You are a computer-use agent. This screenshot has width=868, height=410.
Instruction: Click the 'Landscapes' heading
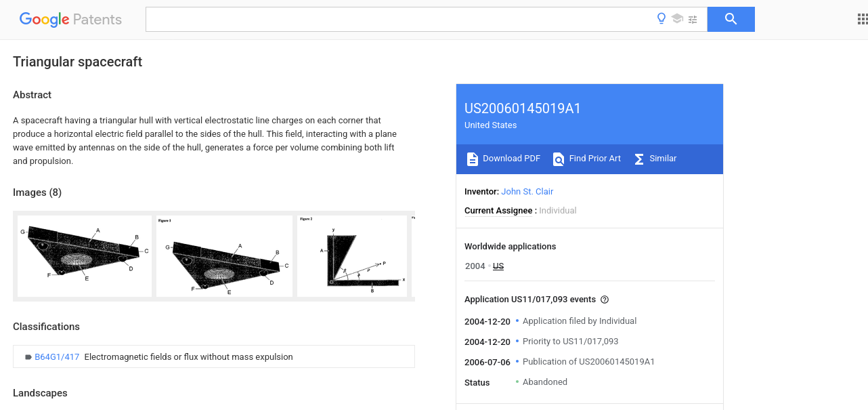point(40,393)
